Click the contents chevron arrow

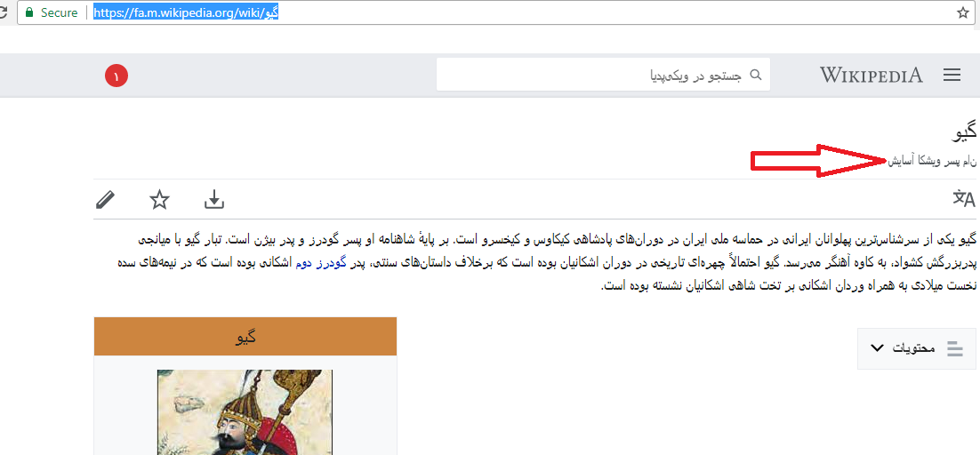point(878,348)
